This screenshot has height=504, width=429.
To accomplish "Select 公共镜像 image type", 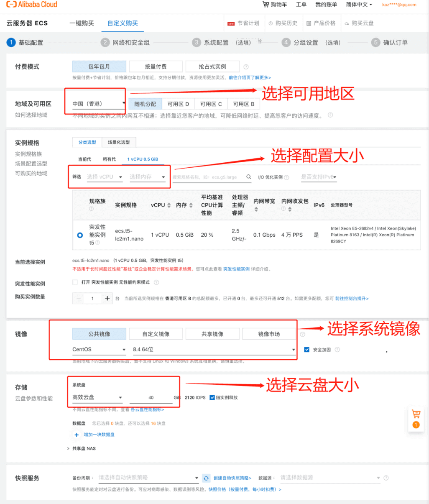I will pos(99,334).
